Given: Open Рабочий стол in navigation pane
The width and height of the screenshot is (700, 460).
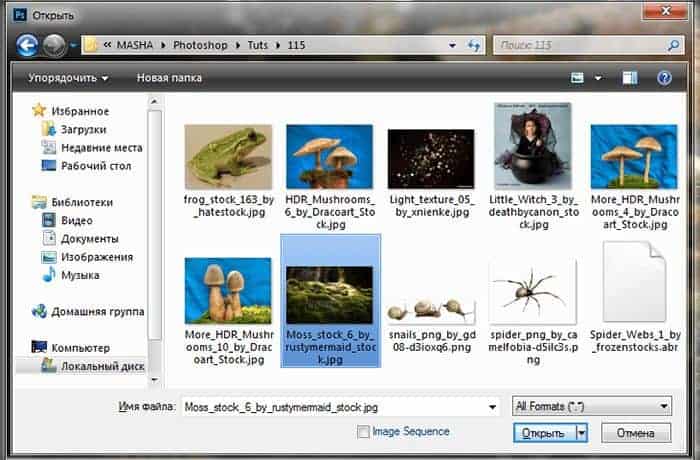Looking at the screenshot, I should click(x=96, y=165).
